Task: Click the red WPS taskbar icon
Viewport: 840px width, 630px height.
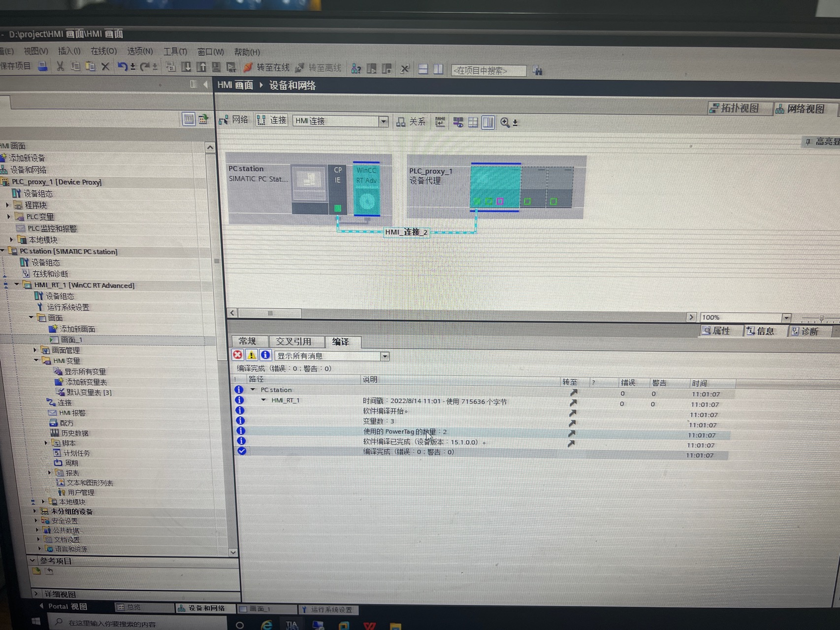Action: pyautogui.click(x=369, y=626)
